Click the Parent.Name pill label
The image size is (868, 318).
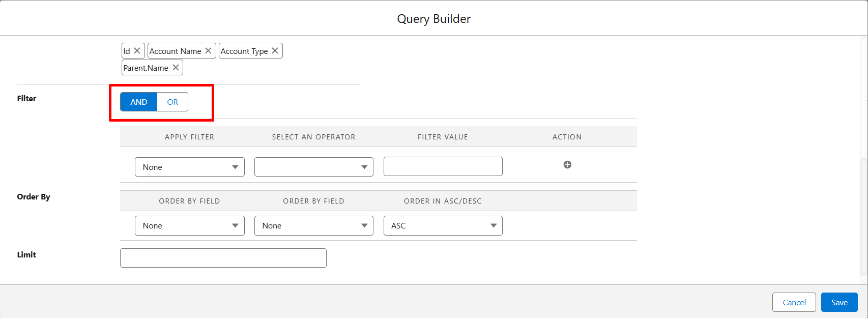(x=146, y=68)
